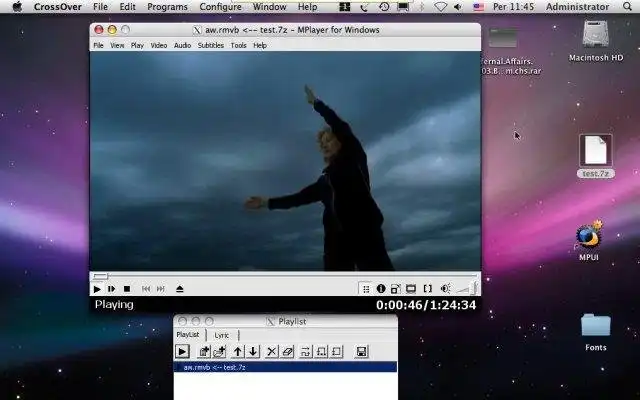
Task: Click the seek bar thumb in MPlayer
Action: point(100,276)
